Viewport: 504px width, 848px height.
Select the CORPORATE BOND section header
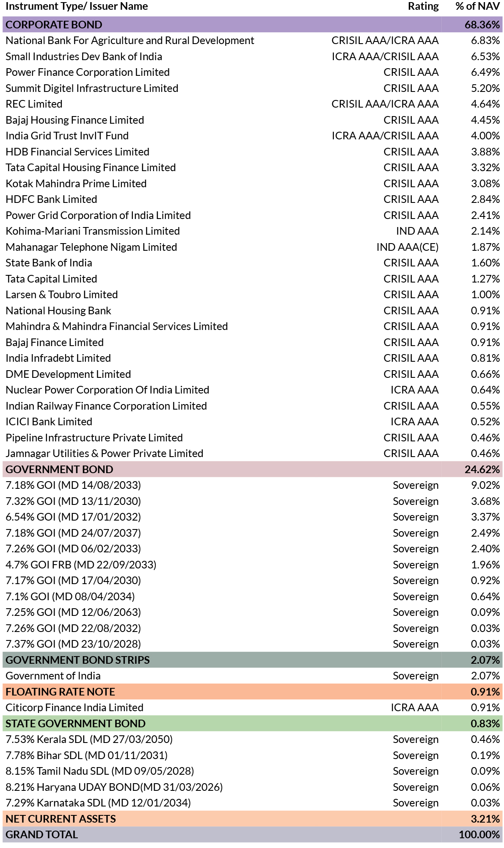pos(252,25)
